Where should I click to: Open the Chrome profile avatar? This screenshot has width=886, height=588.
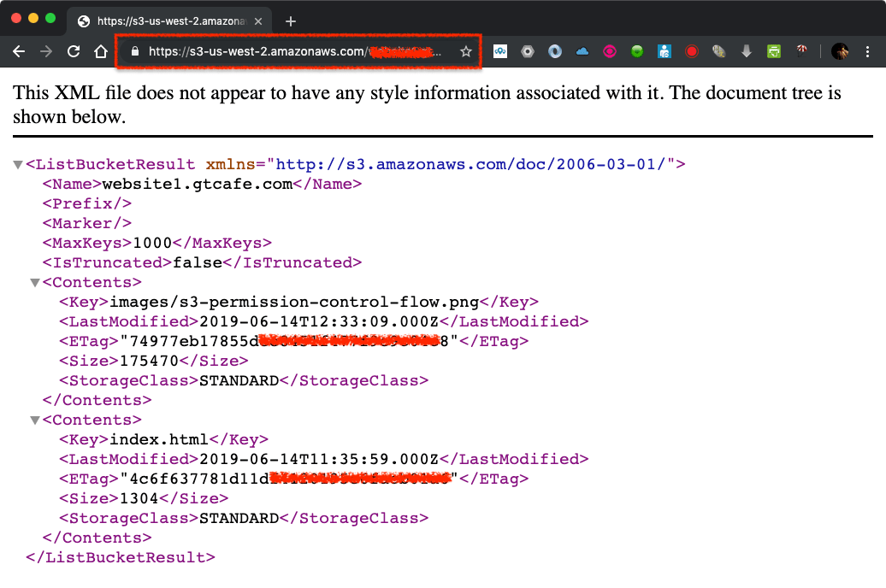(x=840, y=51)
